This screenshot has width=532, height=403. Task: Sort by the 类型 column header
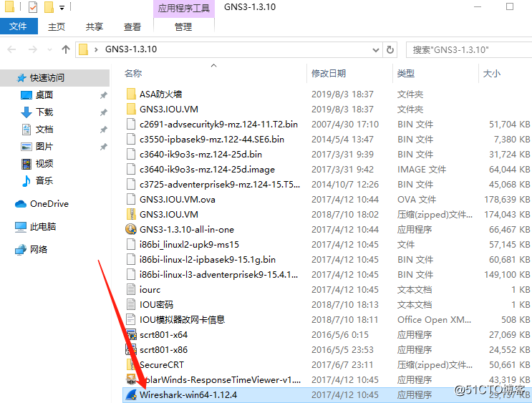click(x=406, y=73)
